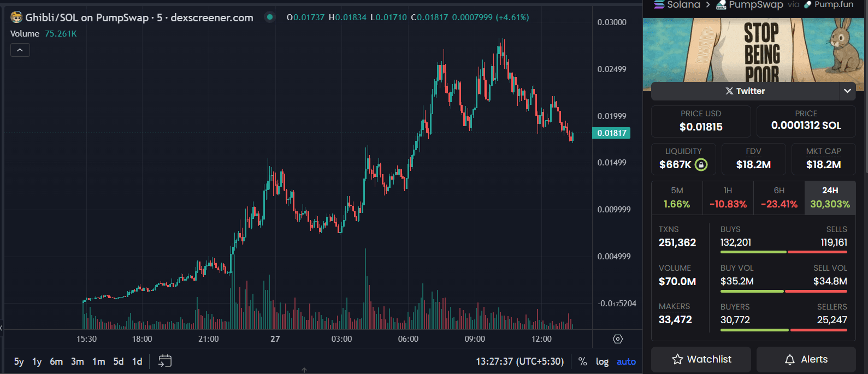Open the Alerts button
The image size is (868, 374).
point(806,359)
